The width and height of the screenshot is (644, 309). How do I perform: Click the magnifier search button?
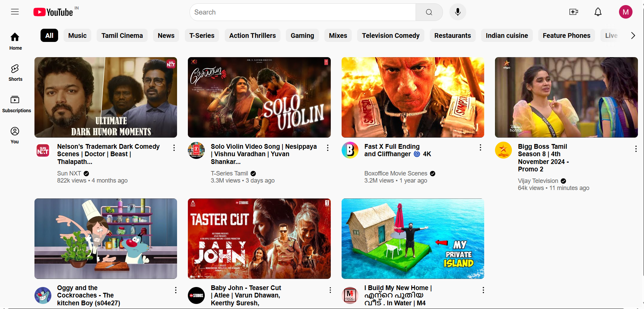(429, 12)
